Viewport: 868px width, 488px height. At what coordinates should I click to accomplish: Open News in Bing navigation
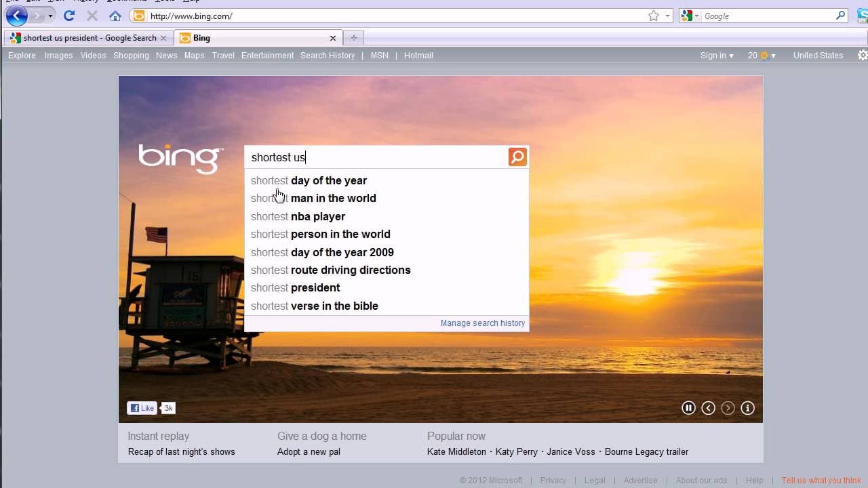coord(166,56)
